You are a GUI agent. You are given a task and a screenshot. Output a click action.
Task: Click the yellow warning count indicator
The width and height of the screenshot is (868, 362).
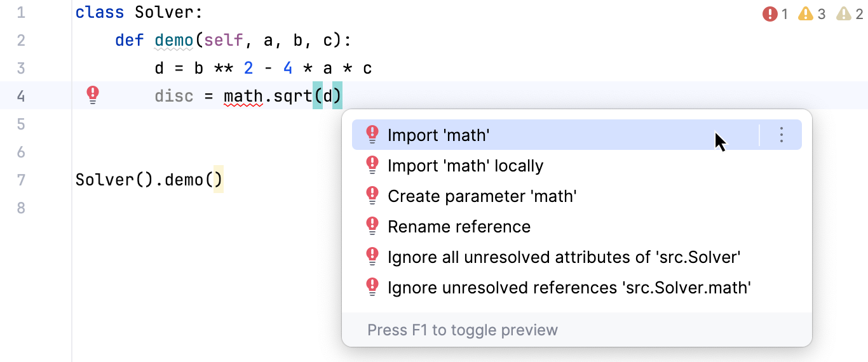coord(811,14)
